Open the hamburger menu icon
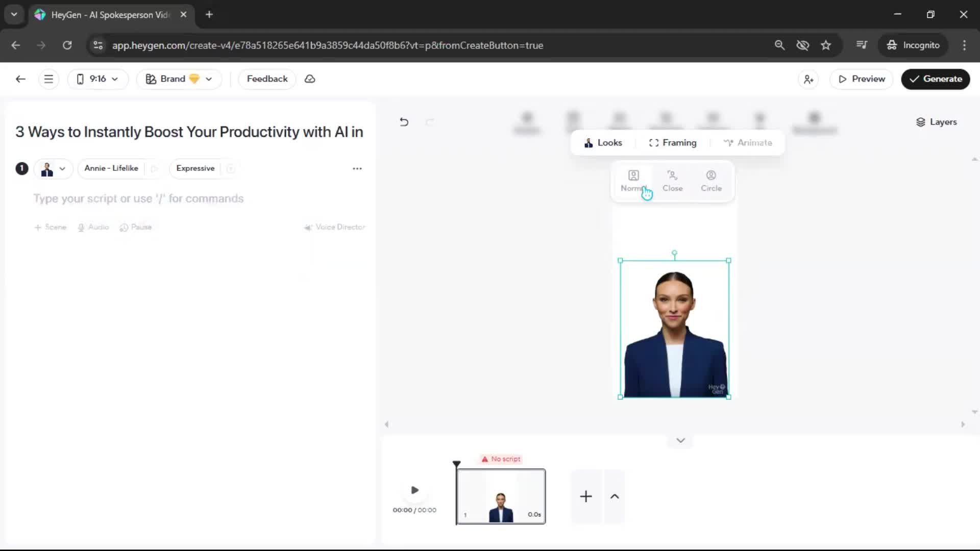 click(48, 79)
